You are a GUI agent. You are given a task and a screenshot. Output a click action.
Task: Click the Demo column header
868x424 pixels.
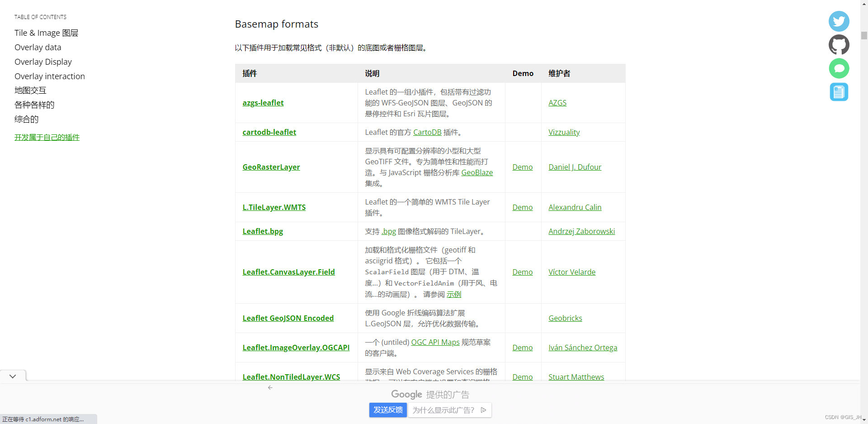523,73
